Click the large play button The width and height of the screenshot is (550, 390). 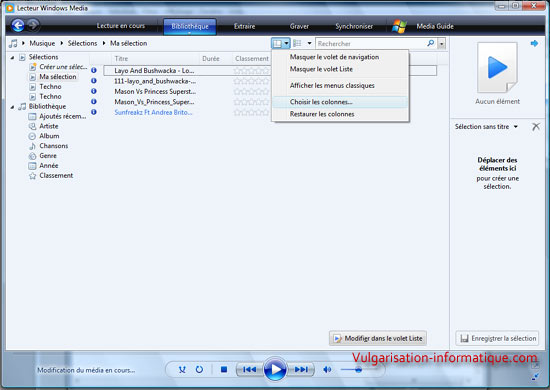click(275, 369)
